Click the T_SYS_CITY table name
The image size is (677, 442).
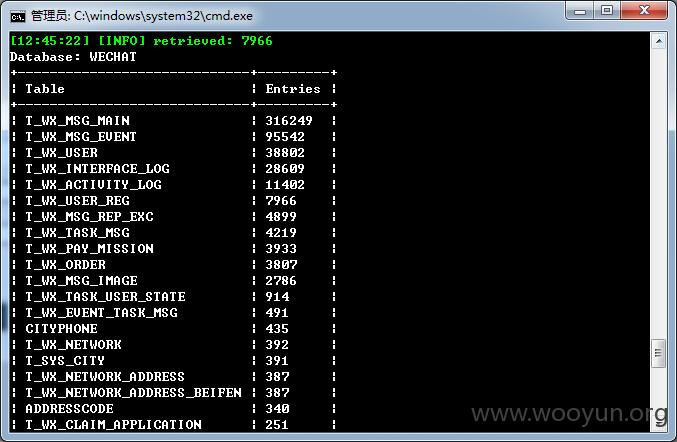coord(65,360)
